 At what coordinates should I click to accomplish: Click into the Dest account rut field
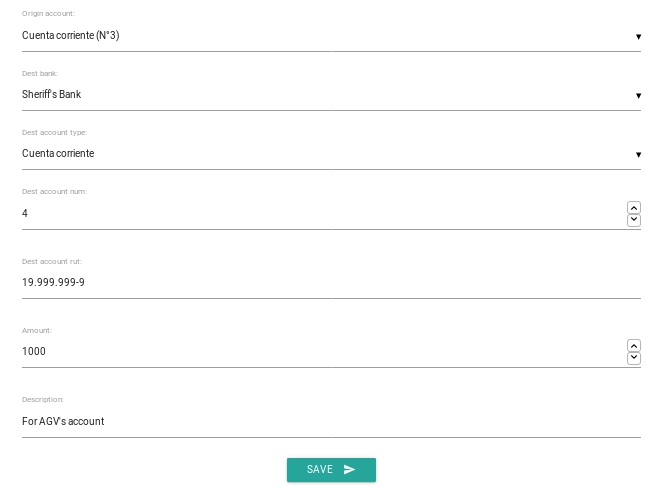(x=331, y=283)
